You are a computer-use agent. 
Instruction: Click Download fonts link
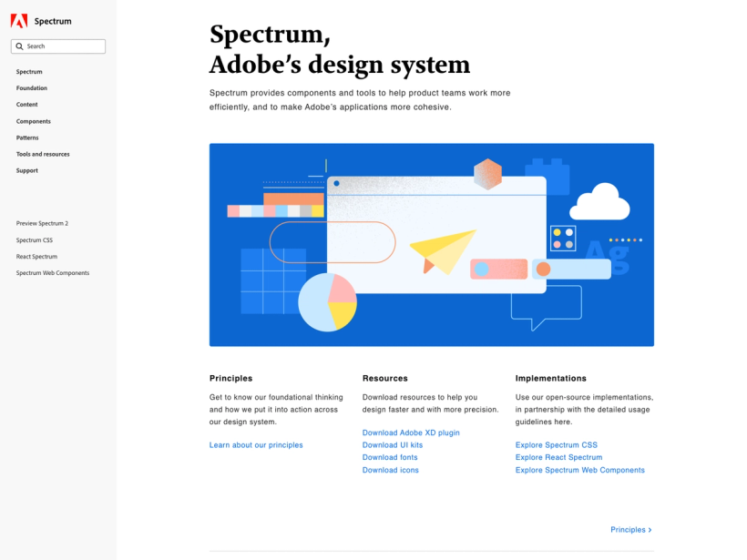click(390, 458)
